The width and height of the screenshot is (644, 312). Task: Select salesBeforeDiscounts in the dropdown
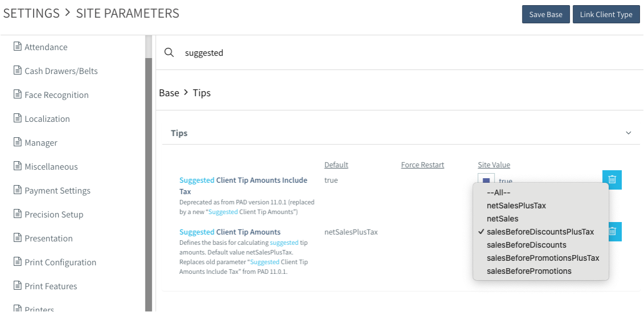526,245
